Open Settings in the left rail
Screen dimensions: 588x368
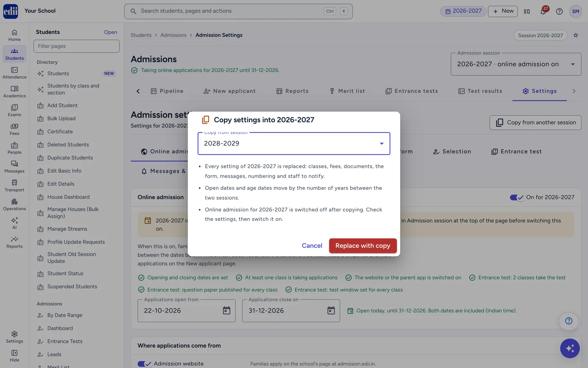[x=14, y=337]
